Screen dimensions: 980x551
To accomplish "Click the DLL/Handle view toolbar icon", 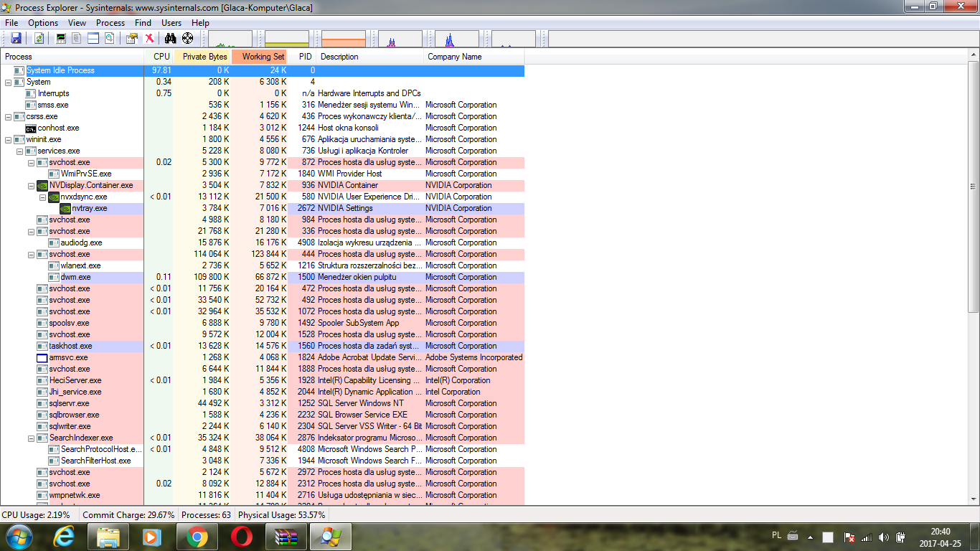I will [110, 38].
